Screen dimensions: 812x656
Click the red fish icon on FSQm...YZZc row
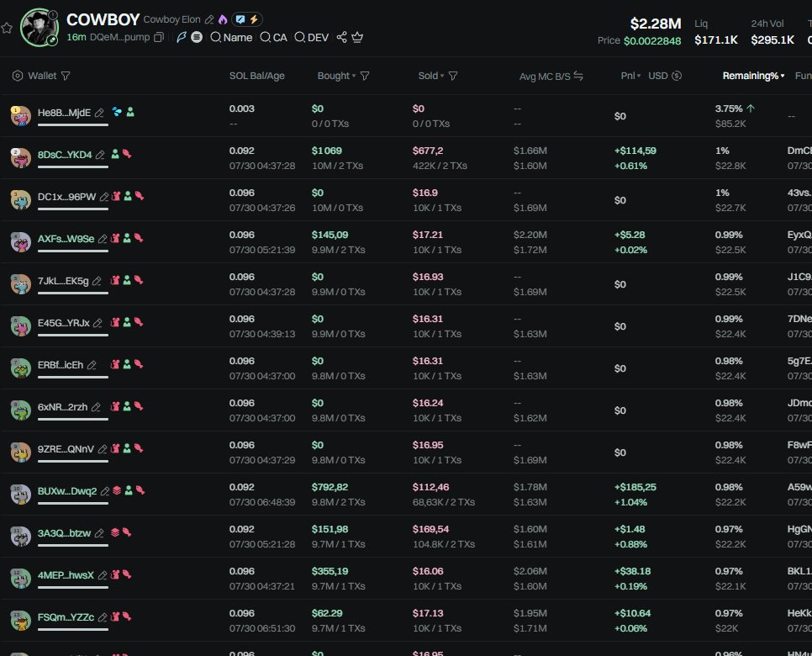point(127,616)
